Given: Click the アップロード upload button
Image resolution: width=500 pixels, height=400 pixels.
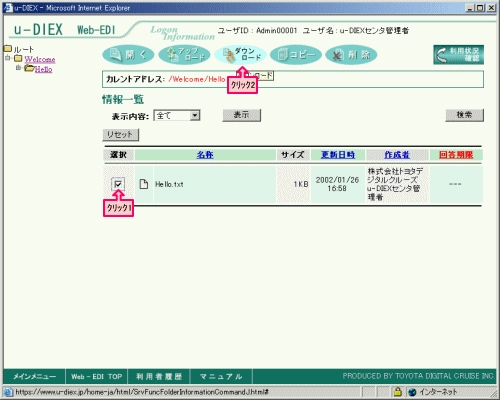Looking at the screenshot, I should (184, 55).
